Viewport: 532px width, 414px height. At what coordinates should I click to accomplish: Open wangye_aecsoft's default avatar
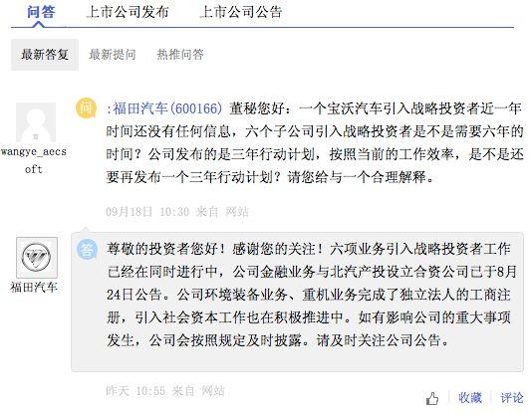(36, 122)
